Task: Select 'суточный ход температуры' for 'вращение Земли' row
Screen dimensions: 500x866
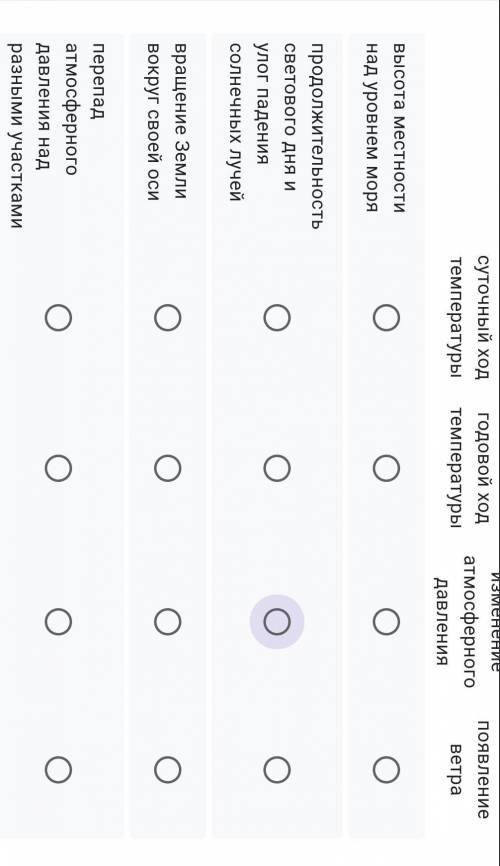Action: pos(167,318)
